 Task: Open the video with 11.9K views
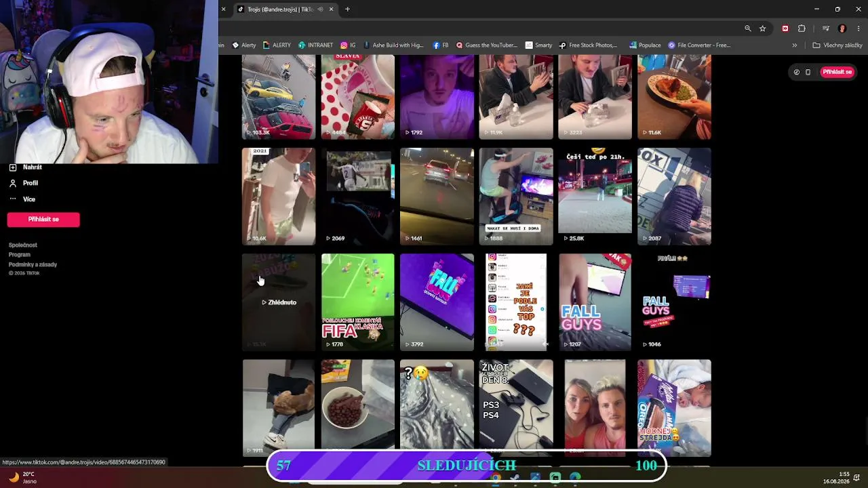516,97
